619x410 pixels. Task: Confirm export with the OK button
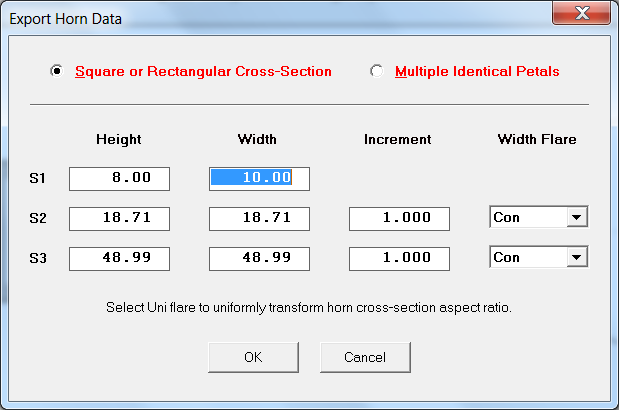tap(253, 357)
